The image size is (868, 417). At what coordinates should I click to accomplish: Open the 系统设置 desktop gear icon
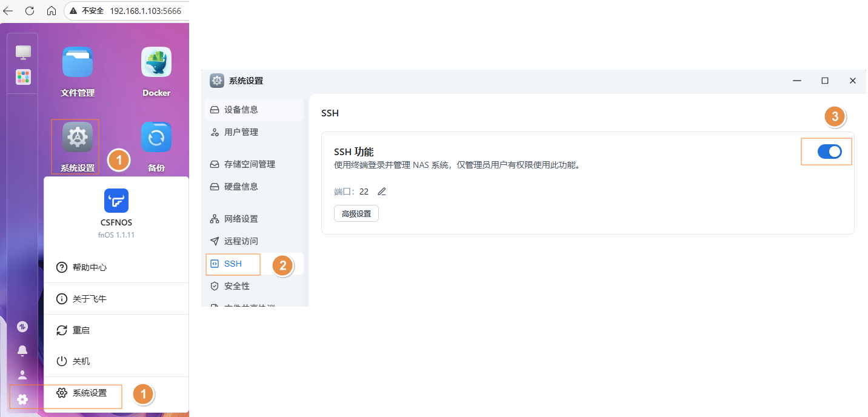tap(78, 137)
